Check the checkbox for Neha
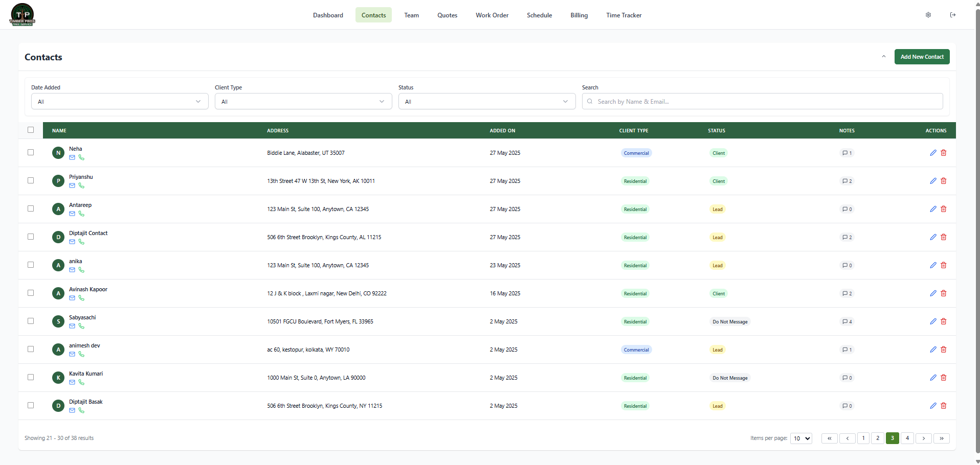This screenshot has height=465, width=980. point(31,152)
